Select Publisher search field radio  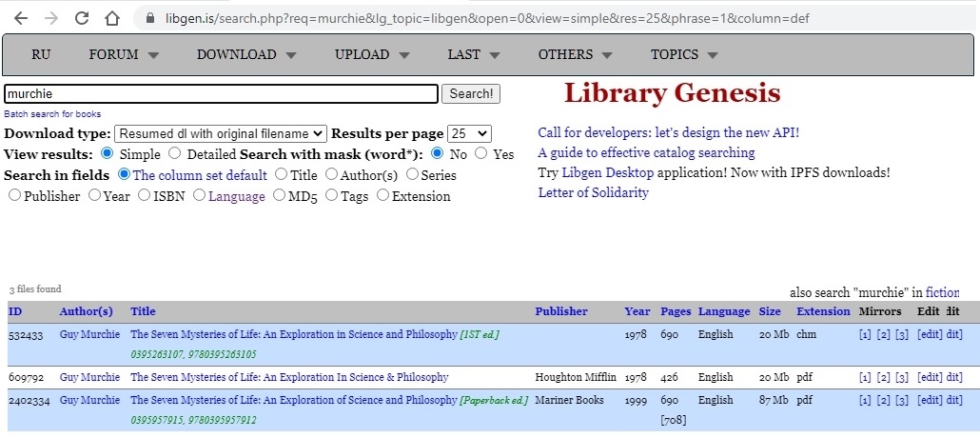click(14, 195)
